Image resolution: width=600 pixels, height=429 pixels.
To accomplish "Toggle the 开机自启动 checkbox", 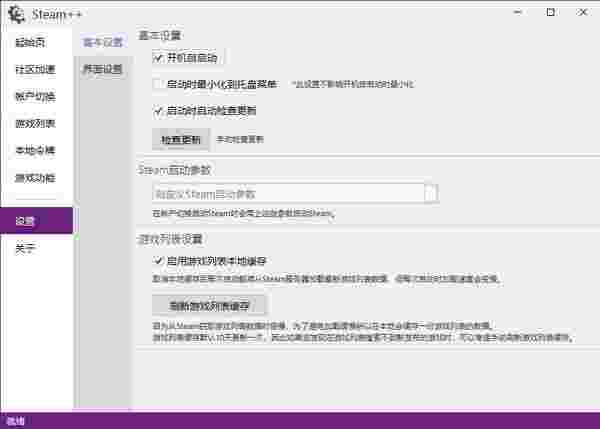I will pos(158,58).
